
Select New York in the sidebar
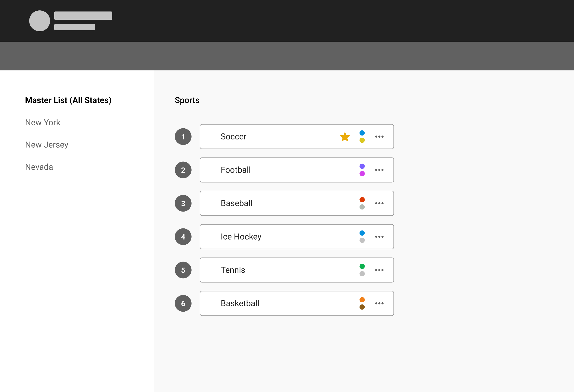(x=43, y=122)
